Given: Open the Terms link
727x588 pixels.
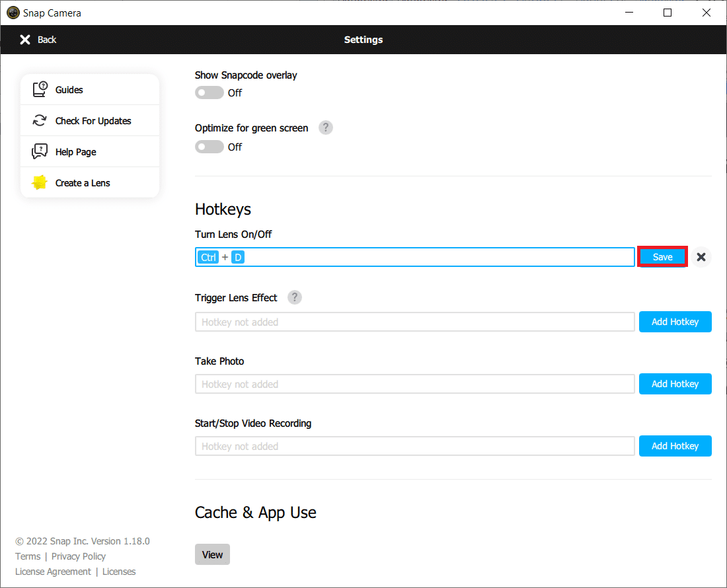Looking at the screenshot, I should [x=28, y=556].
